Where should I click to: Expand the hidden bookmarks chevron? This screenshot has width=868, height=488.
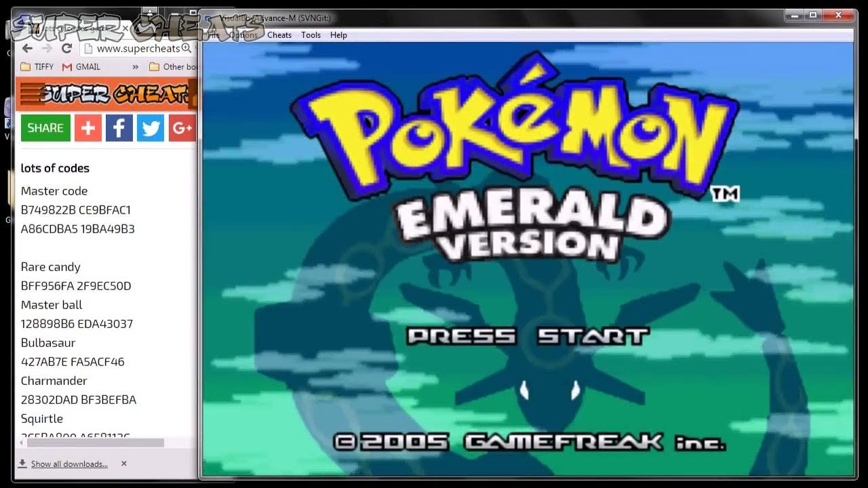[x=135, y=66]
